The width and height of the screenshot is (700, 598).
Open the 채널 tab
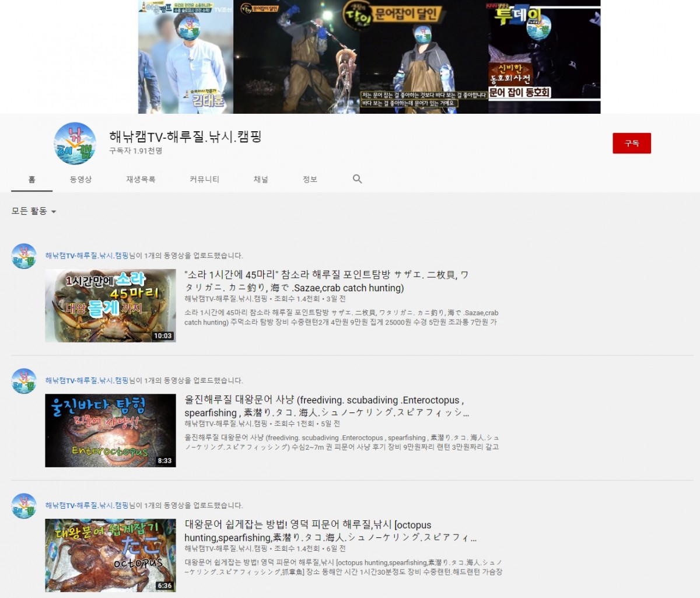(x=261, y=180)
